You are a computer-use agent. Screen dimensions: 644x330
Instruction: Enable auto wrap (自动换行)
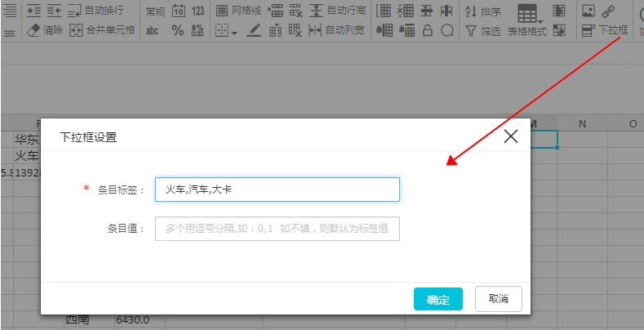95,11
